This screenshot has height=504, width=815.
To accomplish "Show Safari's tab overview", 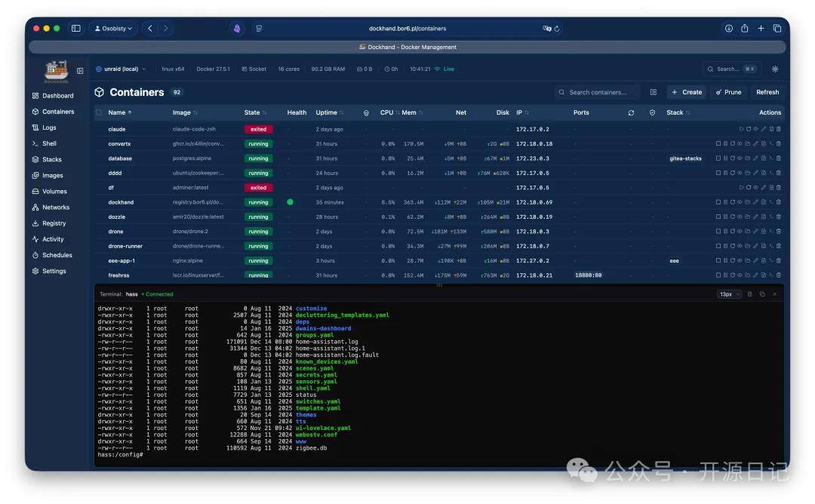I will click(777, 29).
